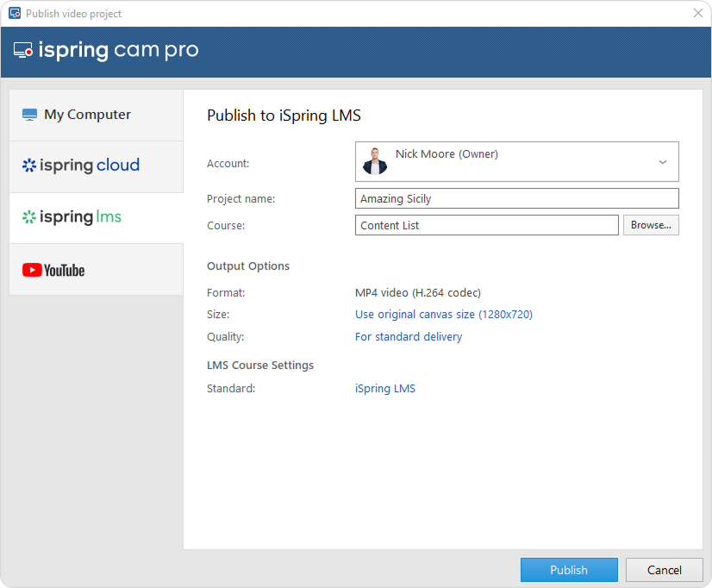Click the iSpring Cam Pro header logo icon
The width and height of the screenshot is (712, 588).
tap(23, 51)
